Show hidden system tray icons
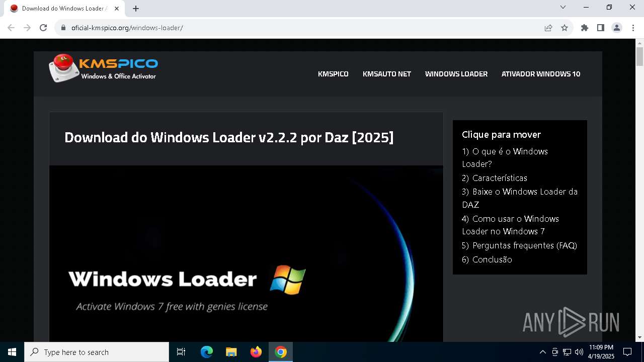Screen dimensions: 644x362 coord(542,352)
